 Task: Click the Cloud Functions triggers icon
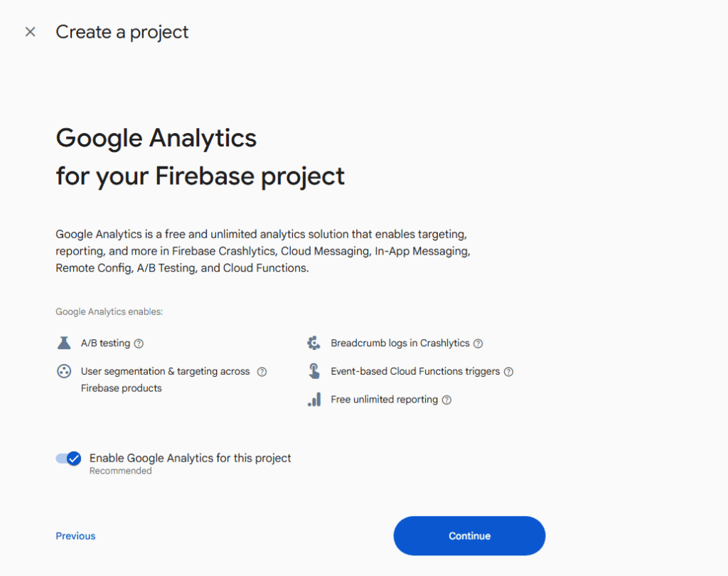point(314,371)
